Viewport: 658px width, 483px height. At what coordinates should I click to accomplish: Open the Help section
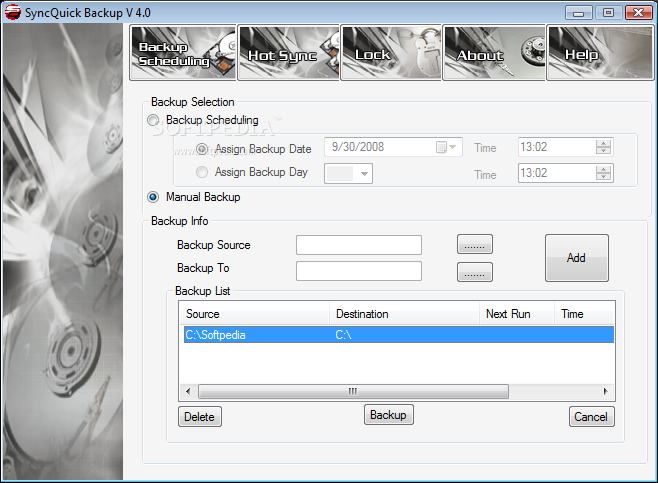point(600,53)
